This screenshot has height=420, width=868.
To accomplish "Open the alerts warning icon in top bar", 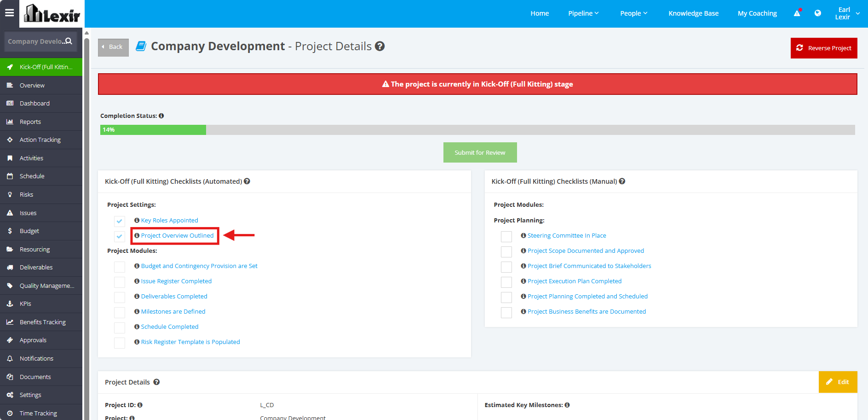I will [797, 13].
